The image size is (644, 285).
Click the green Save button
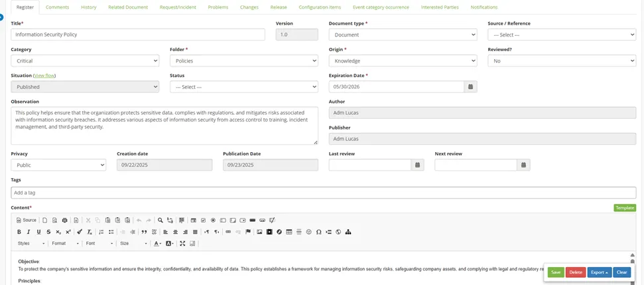coord(556,272)
